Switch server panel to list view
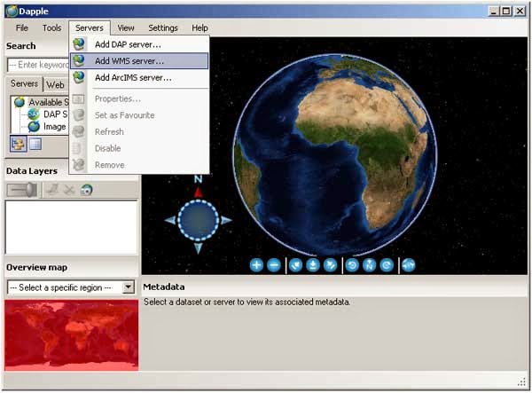Viewport: 532px width, 393px height. click(35, 145)
